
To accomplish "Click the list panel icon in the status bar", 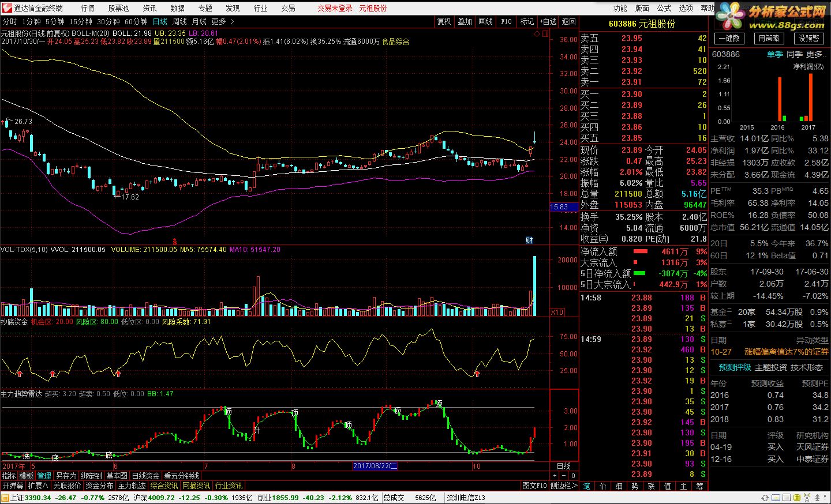I will 787,498.
